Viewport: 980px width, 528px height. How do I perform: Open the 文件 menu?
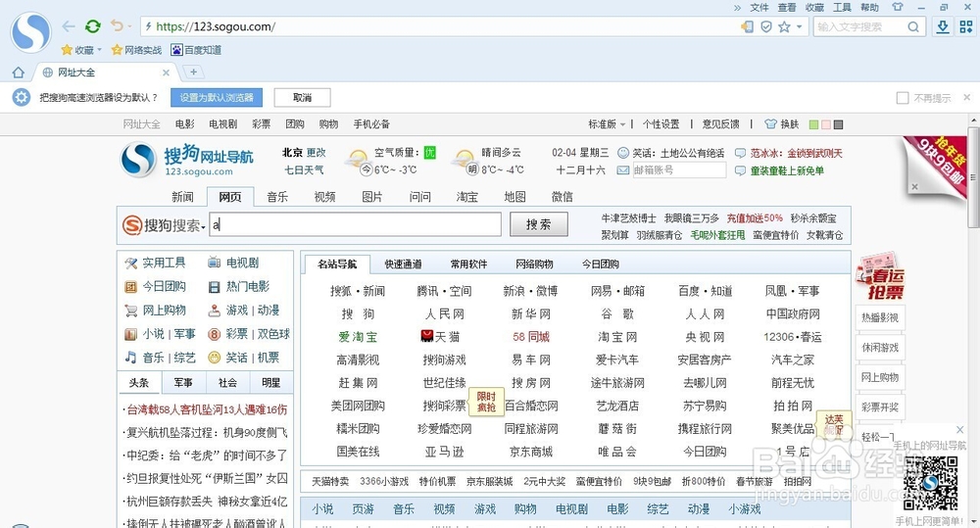(x=759, y=8)
